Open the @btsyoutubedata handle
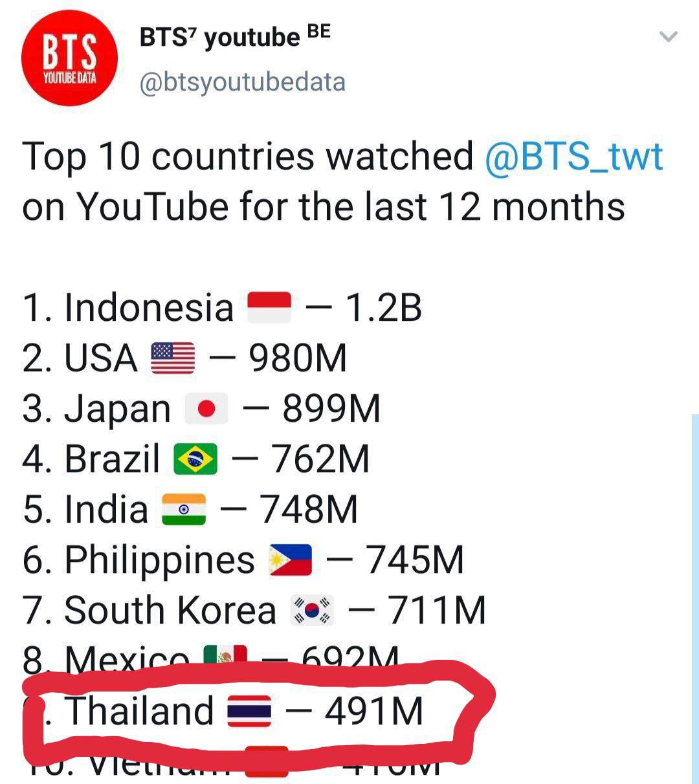The height and width of the screenshot is (784, 699). pos(243,83)
